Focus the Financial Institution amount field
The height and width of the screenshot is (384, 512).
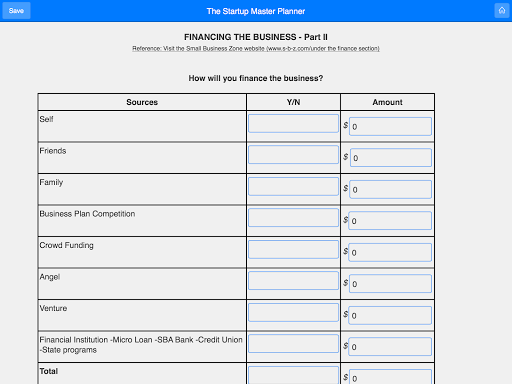tap(390, 347)
